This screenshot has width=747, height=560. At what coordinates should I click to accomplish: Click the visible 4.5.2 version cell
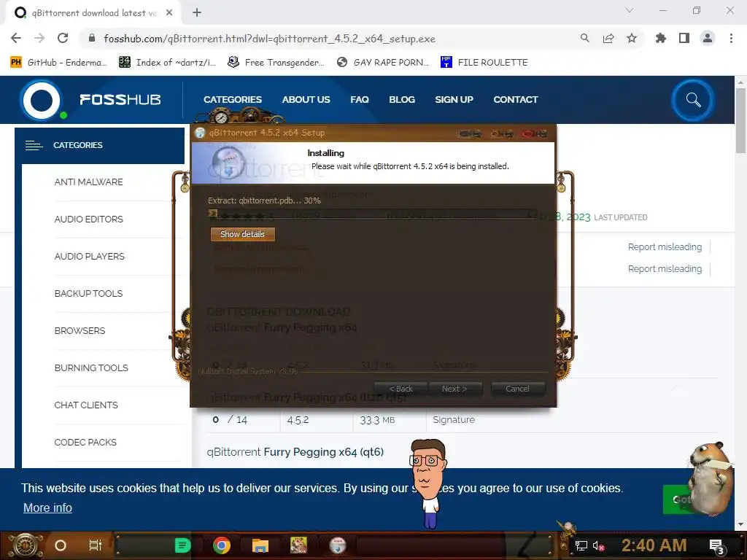(298, 420)
